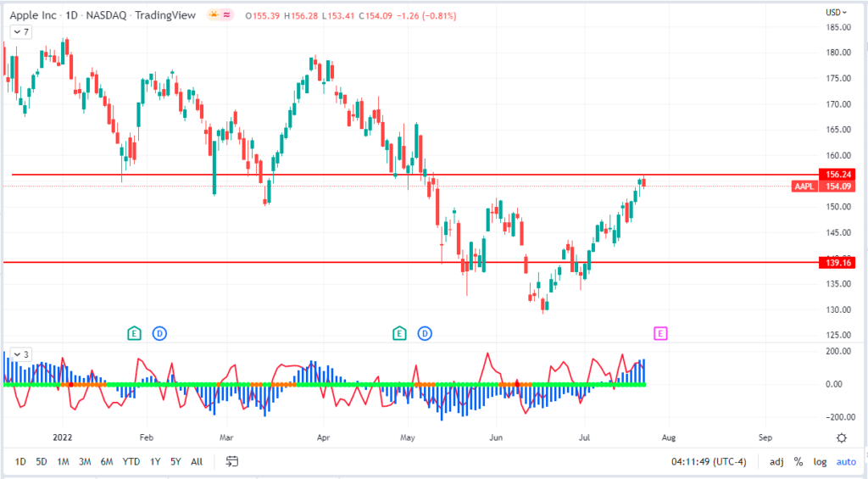Select the 5D time range

coord(42,461)
